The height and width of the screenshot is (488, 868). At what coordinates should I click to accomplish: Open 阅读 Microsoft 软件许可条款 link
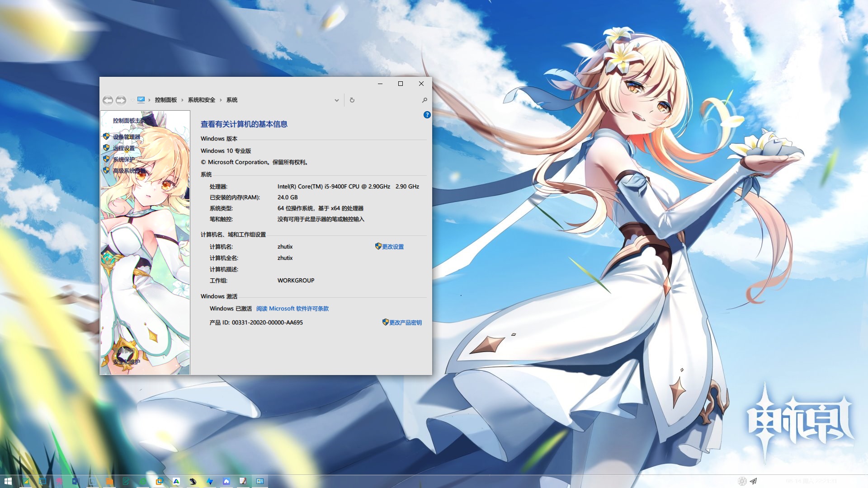tap(292, 309)
